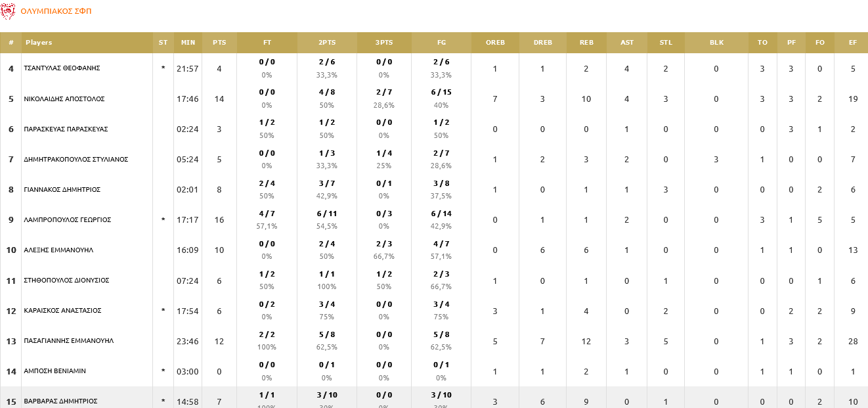Click the FG column header
The width and height of the screenshot is (868, 408).
pos(441,43)
